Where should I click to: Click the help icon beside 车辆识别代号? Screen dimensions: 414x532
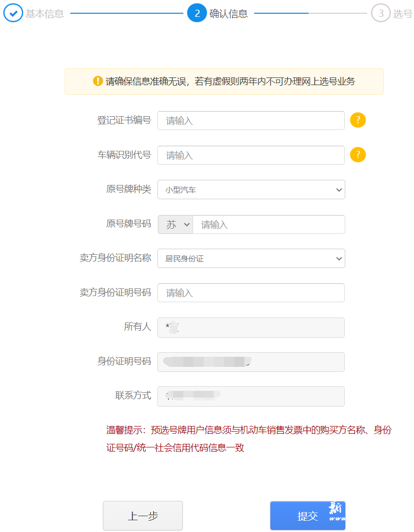[357, 155]
